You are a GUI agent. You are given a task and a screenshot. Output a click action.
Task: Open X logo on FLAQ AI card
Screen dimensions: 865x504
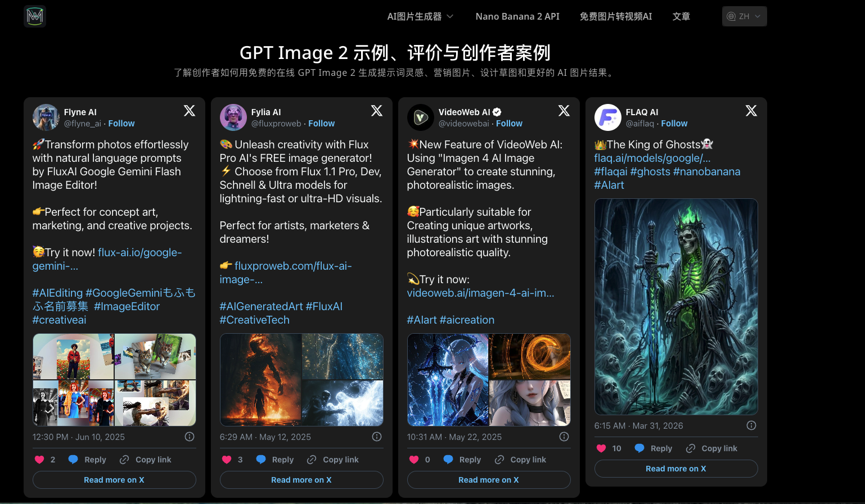click(x=751, y=111)
